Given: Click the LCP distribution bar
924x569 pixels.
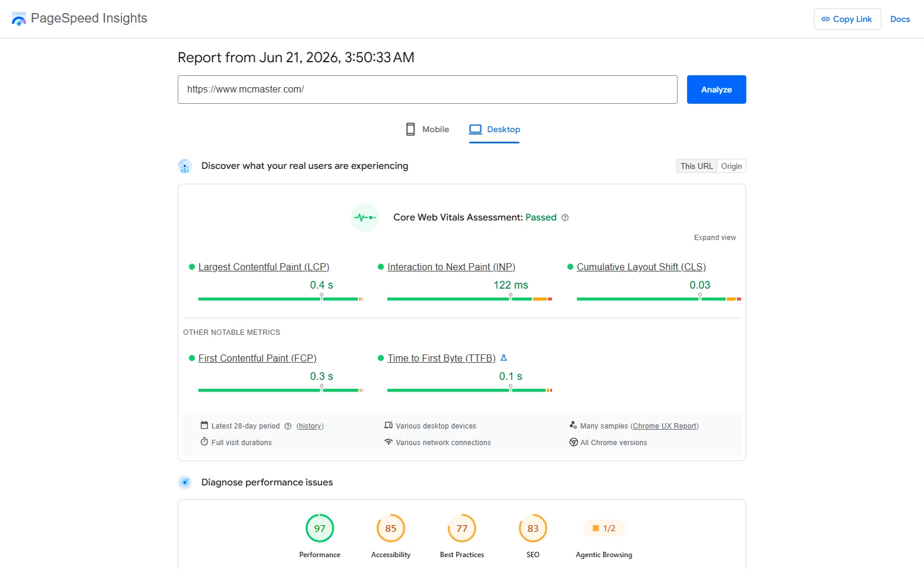Looking at the screenshot, I should coord(280,299).
